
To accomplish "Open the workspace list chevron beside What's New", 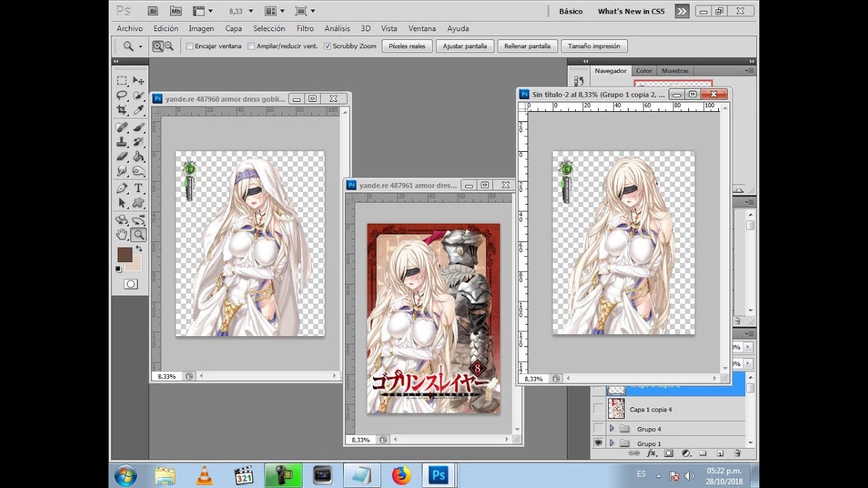I will pyautogui.click(x=682, y=11).
